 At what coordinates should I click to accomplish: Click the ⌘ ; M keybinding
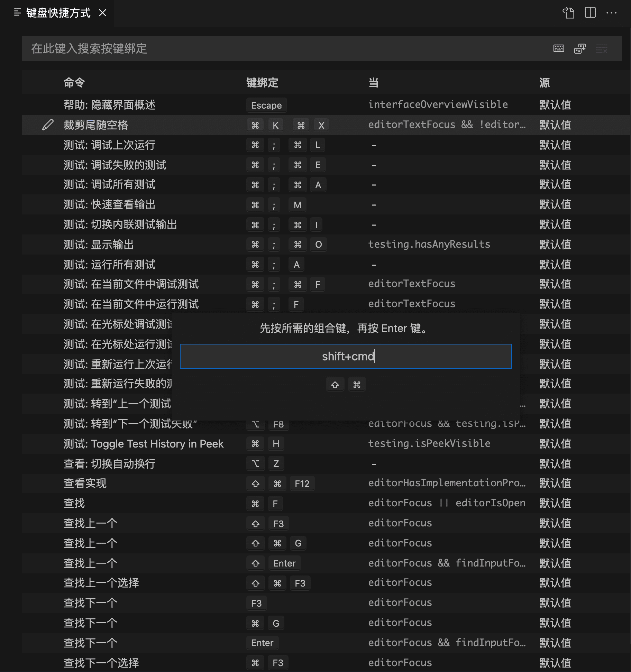click(x=276, y=205)
